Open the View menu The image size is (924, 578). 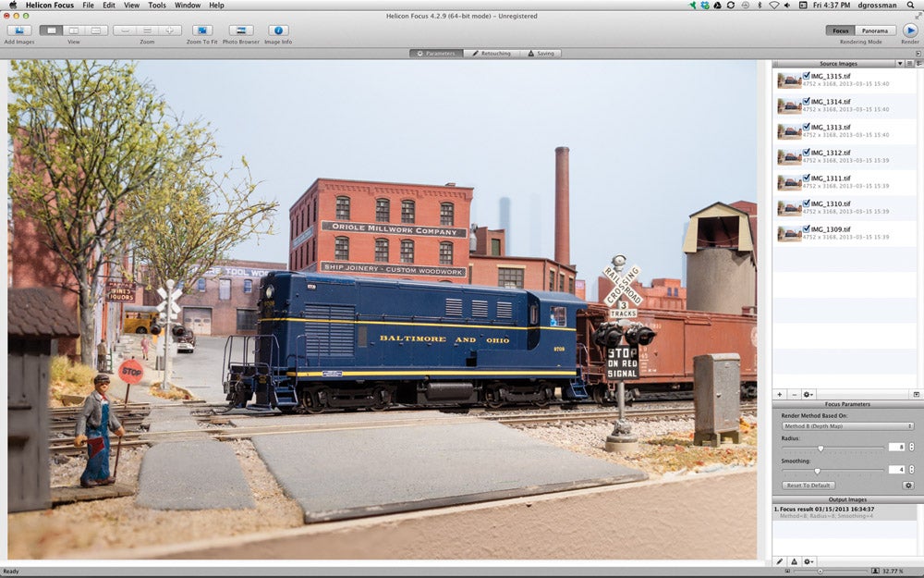click(x=131, y=5)
